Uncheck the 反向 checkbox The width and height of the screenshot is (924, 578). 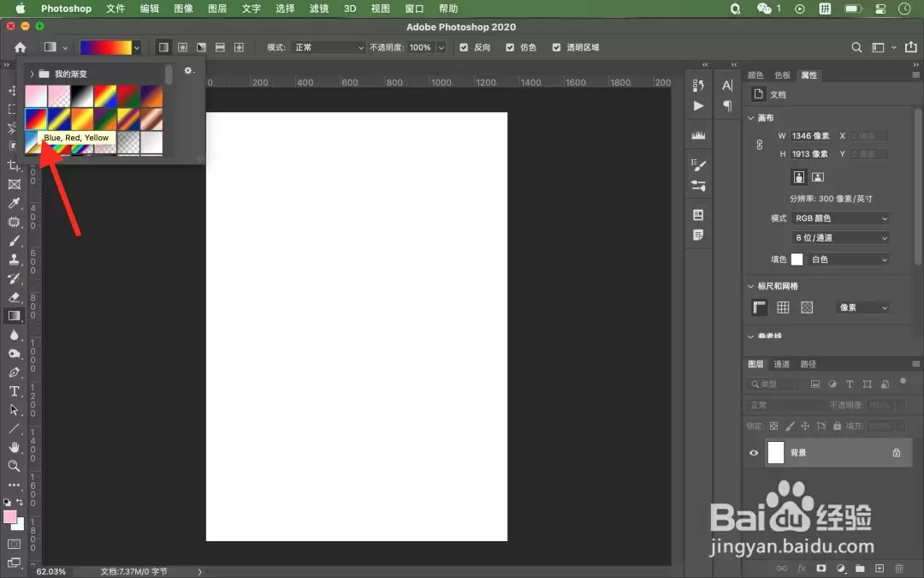coord(464,47)
